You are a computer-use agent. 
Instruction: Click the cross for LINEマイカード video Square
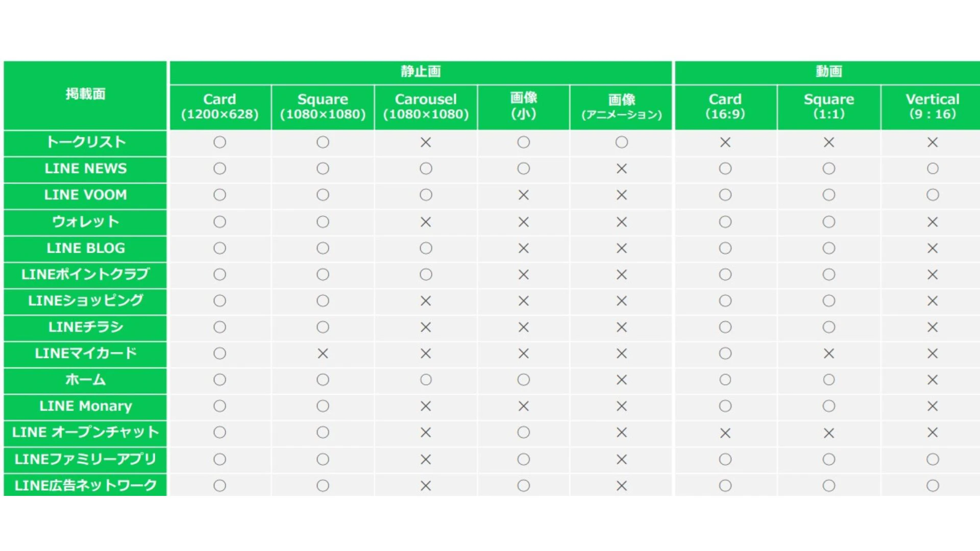829,354
